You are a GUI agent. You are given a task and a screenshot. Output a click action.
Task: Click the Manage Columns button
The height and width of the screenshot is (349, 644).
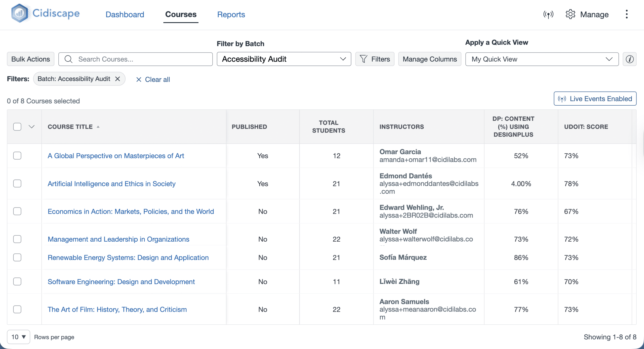point(429,59)
